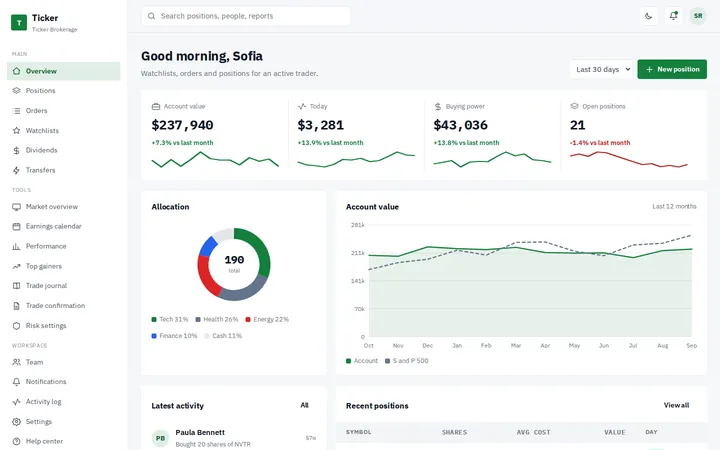Image resolution: width=720 pixels, height=450 pixels.
Task: Open Paula Bennett activity entry
Action: pyautogui.click(x=234, y=438)
